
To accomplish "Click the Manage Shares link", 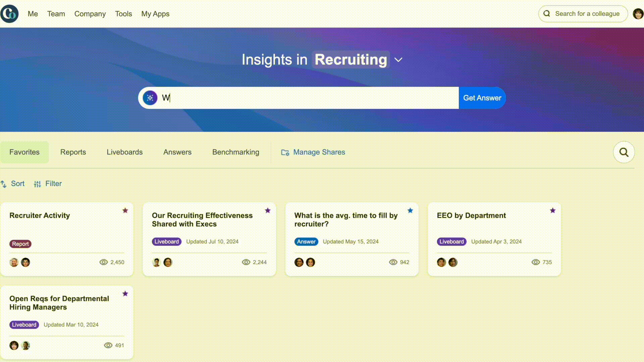I will click(x=313, y=152).
